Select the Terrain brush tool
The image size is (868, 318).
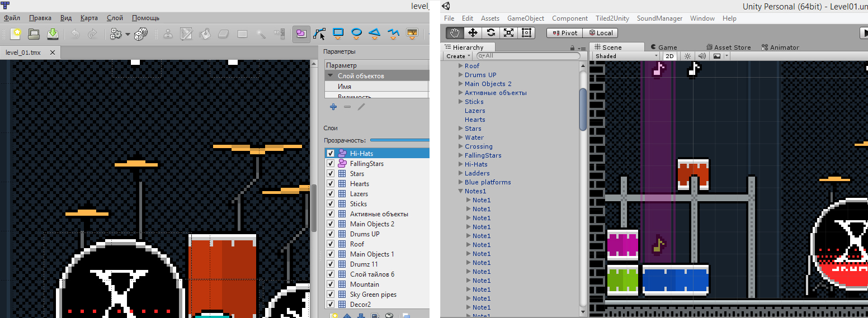[186, 34]
